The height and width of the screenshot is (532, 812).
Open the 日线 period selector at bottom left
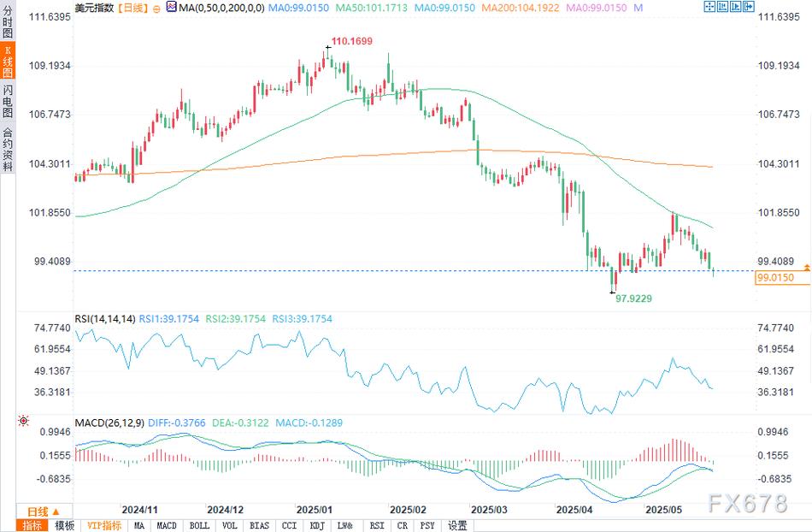tap(34, 511)
